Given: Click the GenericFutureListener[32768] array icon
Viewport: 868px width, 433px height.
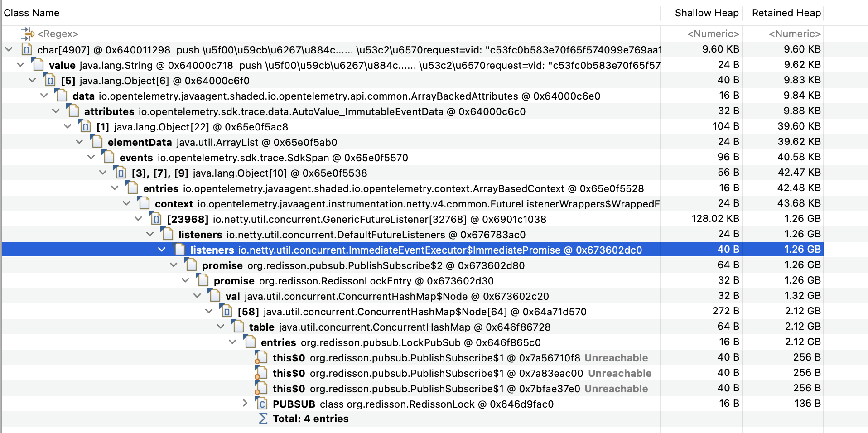Looking at the screenshot, I should pyautogui.click(x=156, y=218).
